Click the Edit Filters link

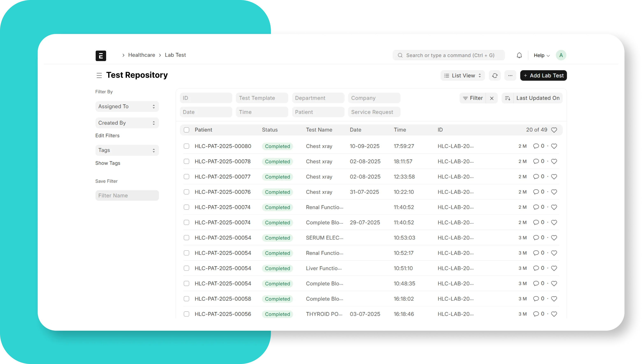coord(107,136)
